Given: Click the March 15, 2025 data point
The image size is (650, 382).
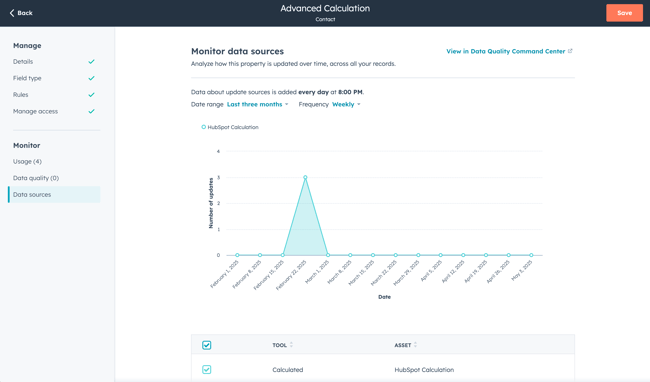Looking at the screenshot, I should coord(373,255).
